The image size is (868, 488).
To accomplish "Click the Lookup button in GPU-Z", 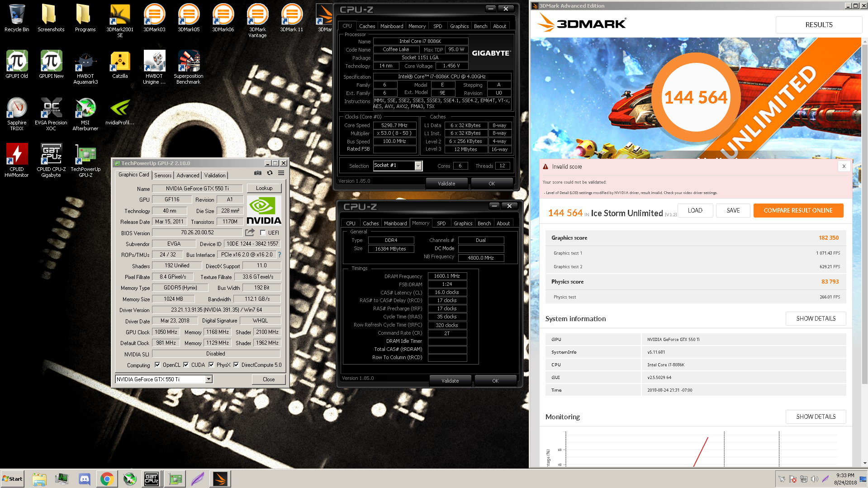I will (264, 188).
